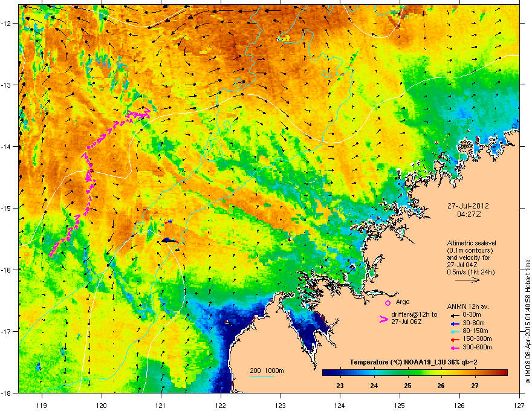Viewport: 532px width, 411px height.
Task: Click the green middle of temperature colorbar
Action: [415, 373]
